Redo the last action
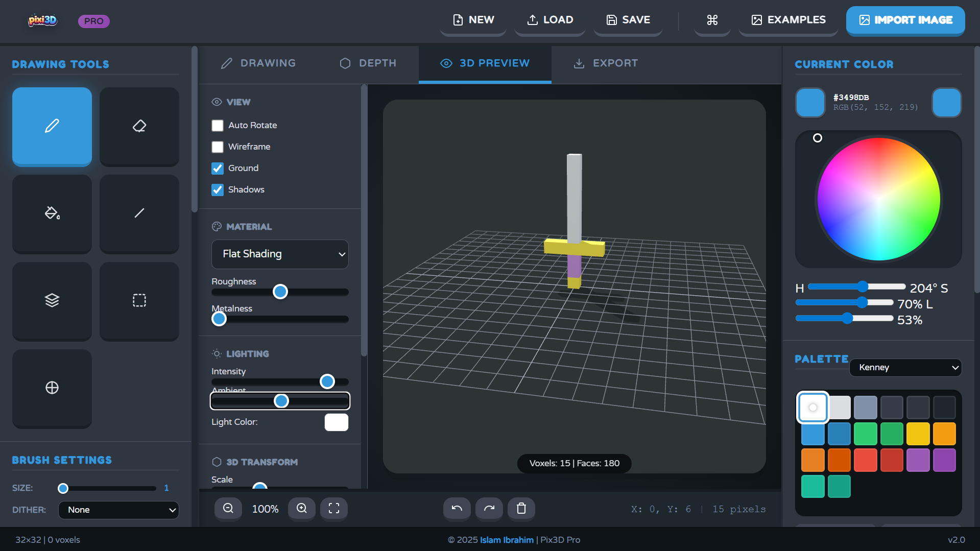 [489, 509]
